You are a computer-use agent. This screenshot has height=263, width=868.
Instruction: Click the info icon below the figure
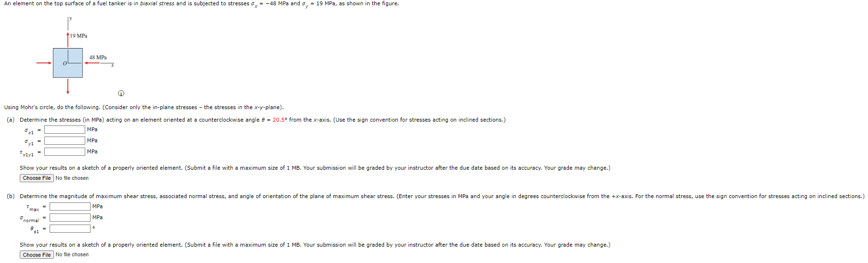121,93
